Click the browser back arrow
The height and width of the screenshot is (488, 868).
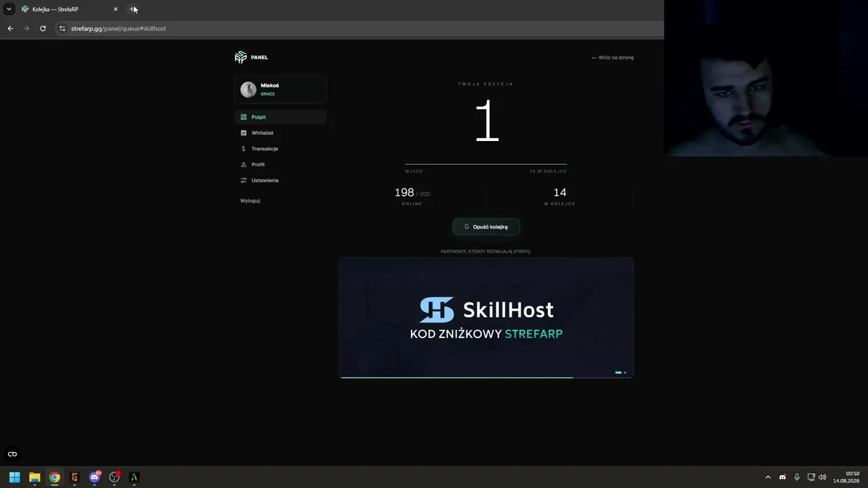[x=10, y=28]
